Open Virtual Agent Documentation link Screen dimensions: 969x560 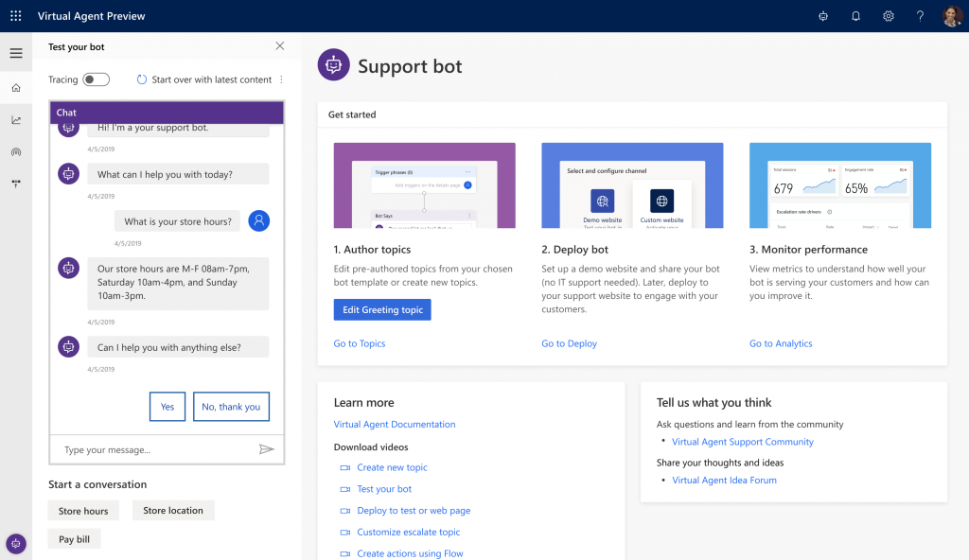pos(395,425)
